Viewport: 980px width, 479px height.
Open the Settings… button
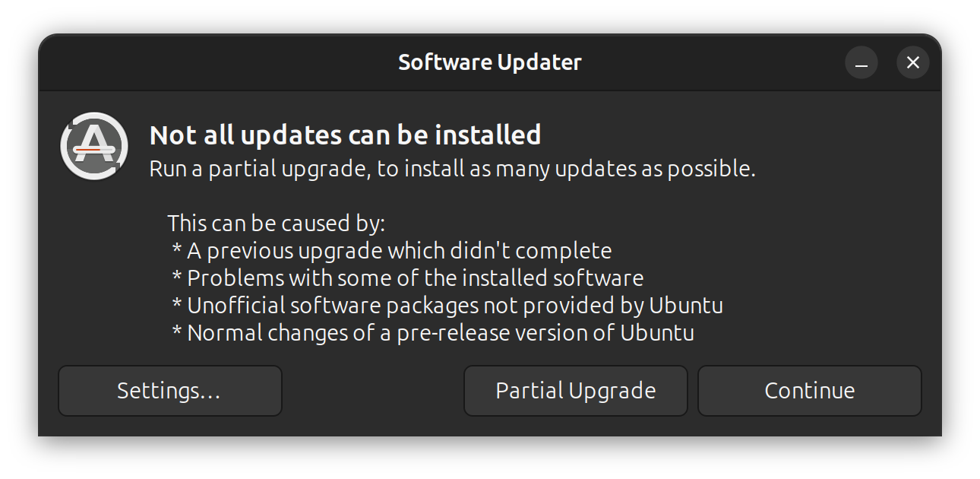tap(169, 391)
